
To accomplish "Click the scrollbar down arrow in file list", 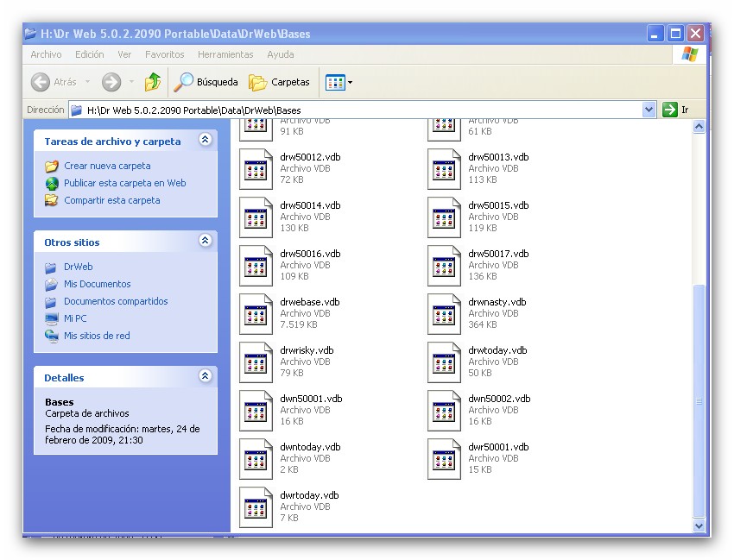I will 699,525.
